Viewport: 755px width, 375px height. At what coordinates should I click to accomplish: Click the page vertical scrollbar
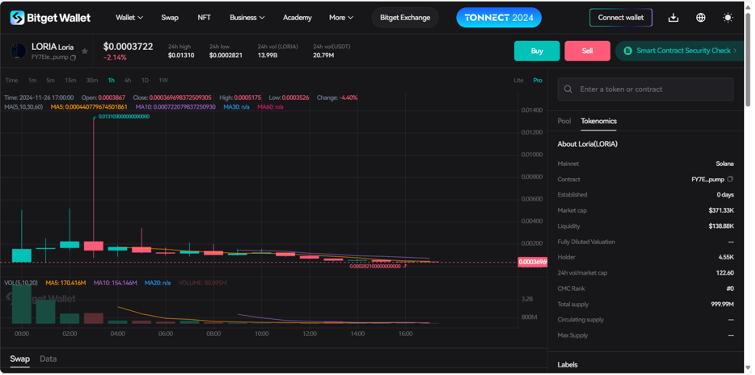(x=748, y=59)
